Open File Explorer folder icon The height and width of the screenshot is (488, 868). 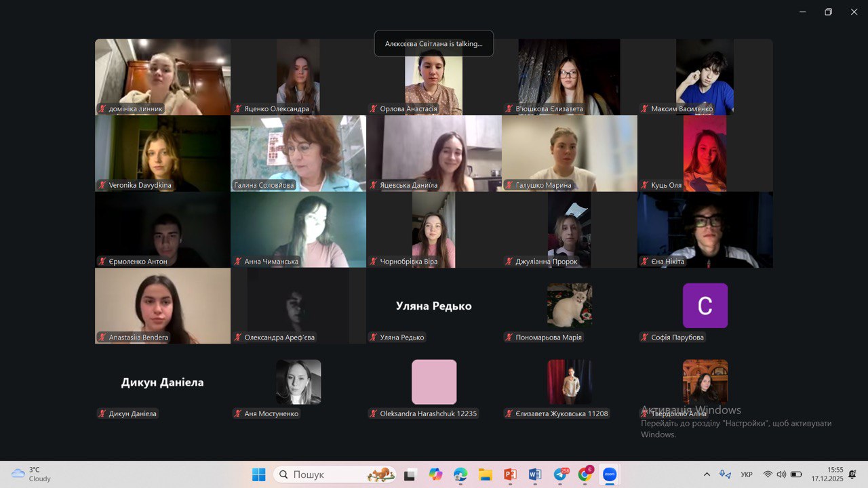pyautogui.click(x=485, y=474)
